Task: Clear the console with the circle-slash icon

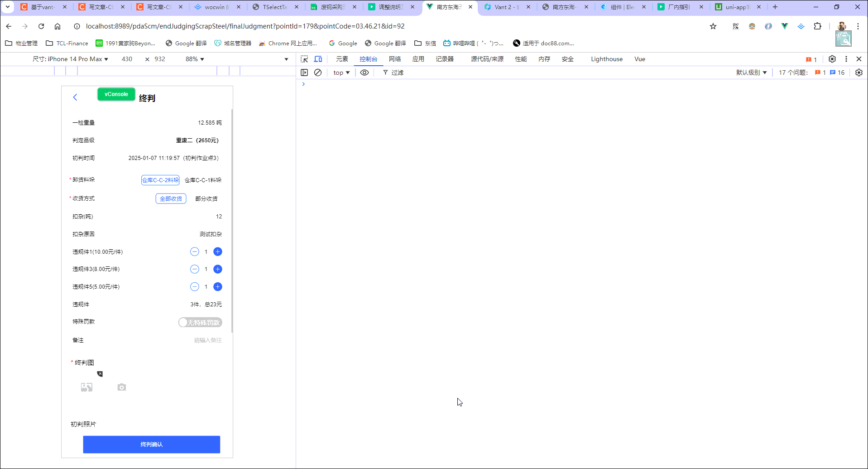Action: tap(318, 73)
